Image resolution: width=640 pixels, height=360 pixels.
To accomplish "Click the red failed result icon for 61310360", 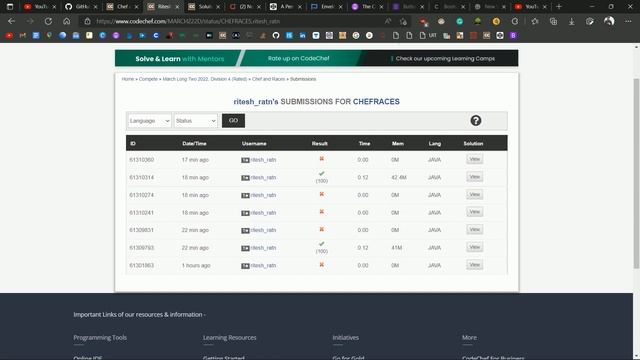I will 322,159.
